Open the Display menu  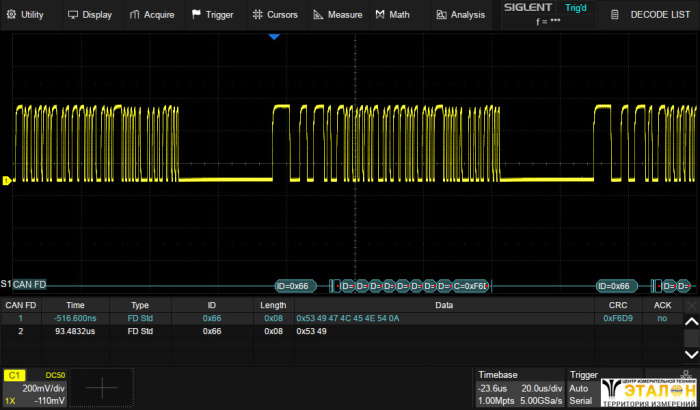click(90, 15)
